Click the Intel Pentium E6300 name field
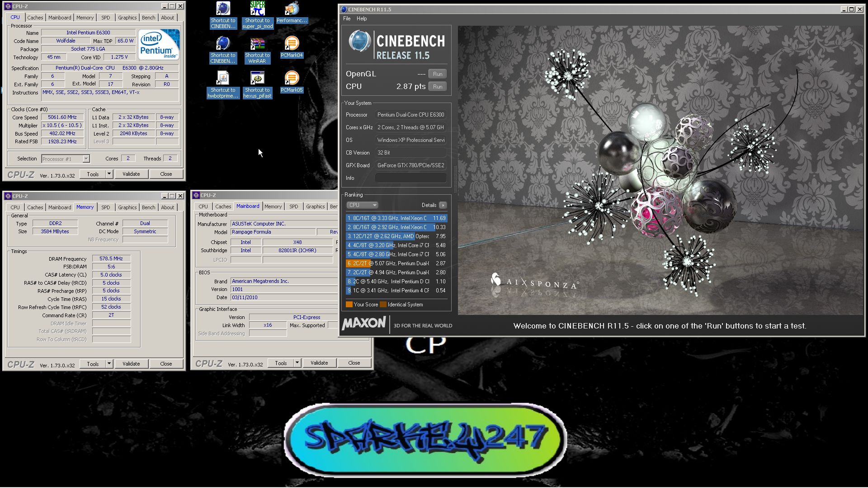868x488 pixels. pos(88,33)
